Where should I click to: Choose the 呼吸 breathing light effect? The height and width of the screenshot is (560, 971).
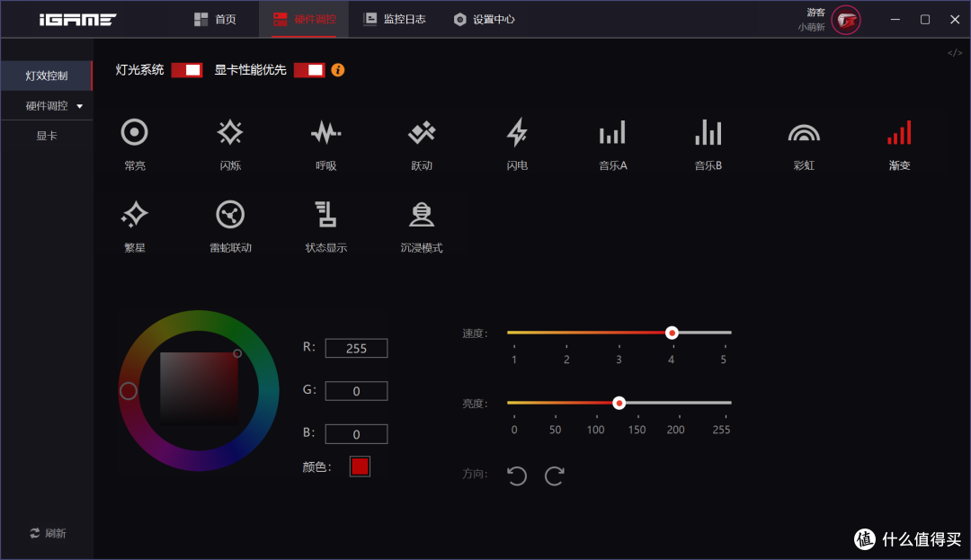(325, 144)
